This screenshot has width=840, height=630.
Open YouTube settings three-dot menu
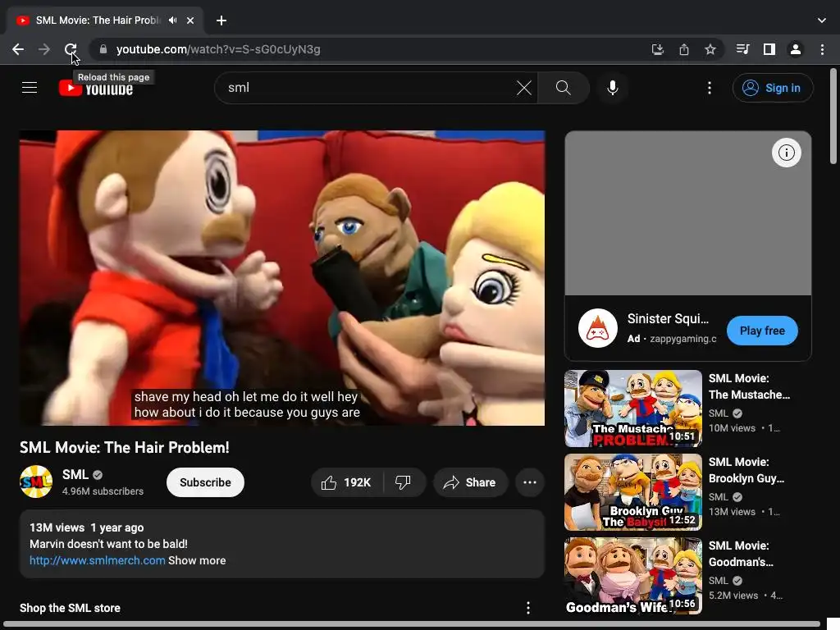[710, 87]
